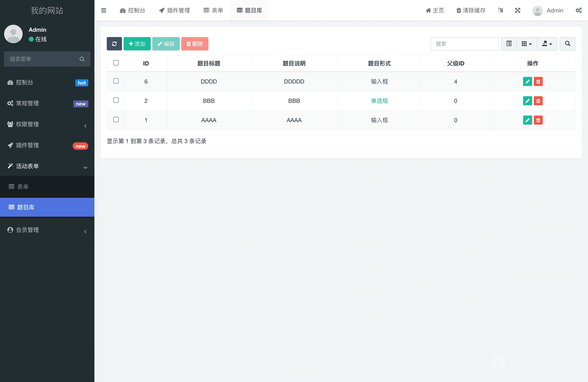
Task: Open the export data dropdown
Action: (x=547, y=44)
